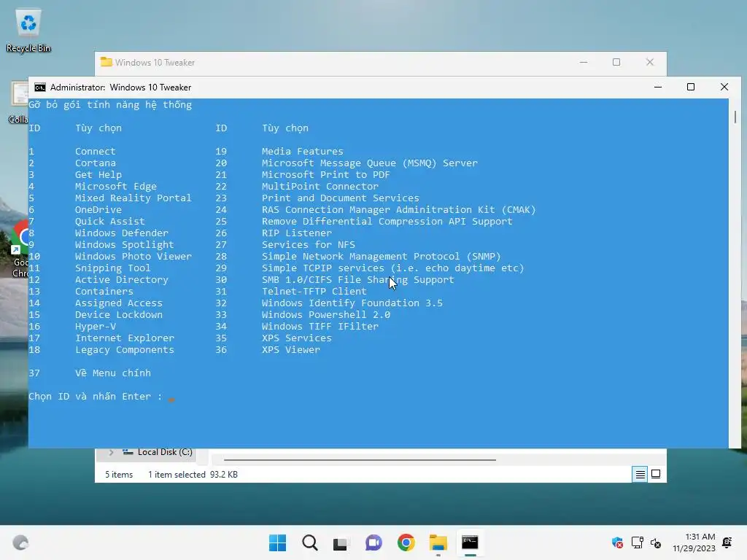
Task: Open taskbar Search
Action: coord(309,542)
